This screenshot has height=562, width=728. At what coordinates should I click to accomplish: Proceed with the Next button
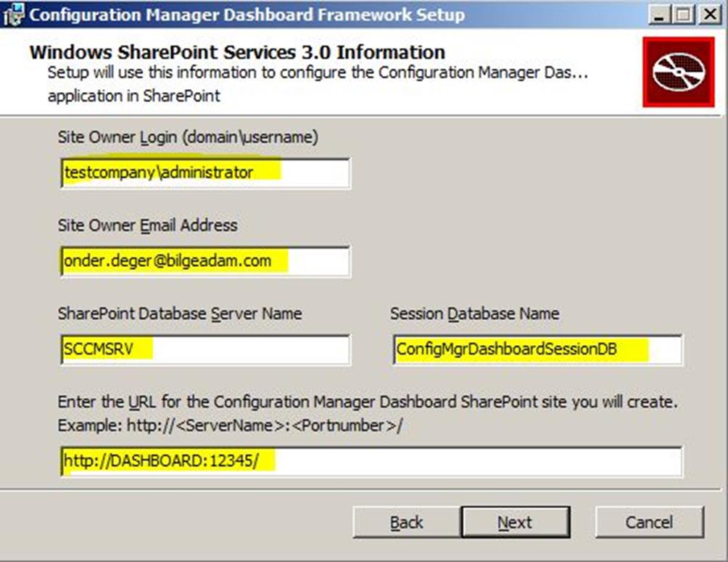(516, 523)
